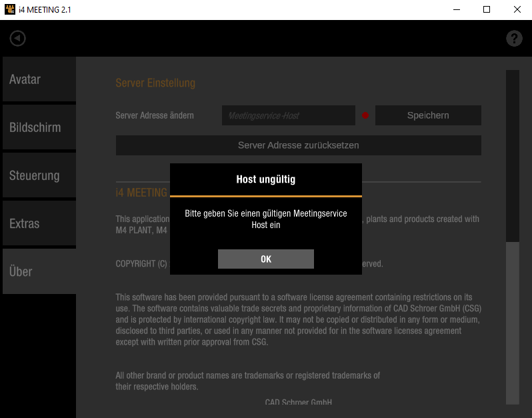The width and height of the screenshot is (532, 418).
Task: Select the Über tab
Action: (x=39, y=272)
